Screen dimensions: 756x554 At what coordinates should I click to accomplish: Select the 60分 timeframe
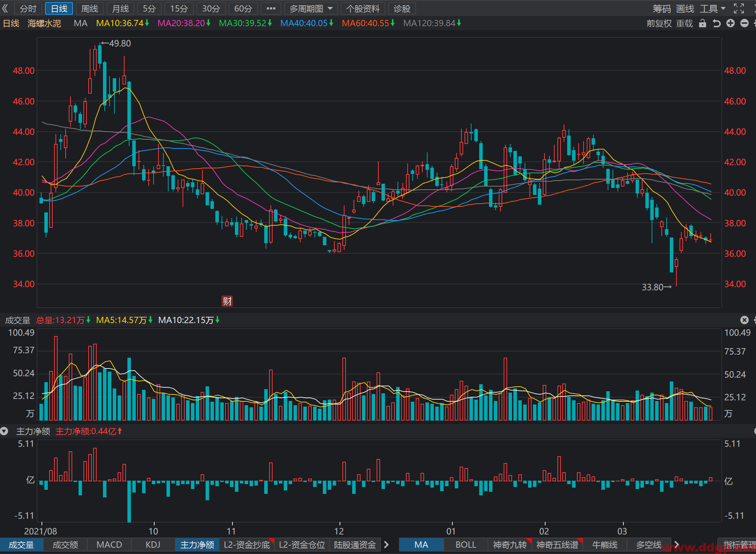point(243,8)
